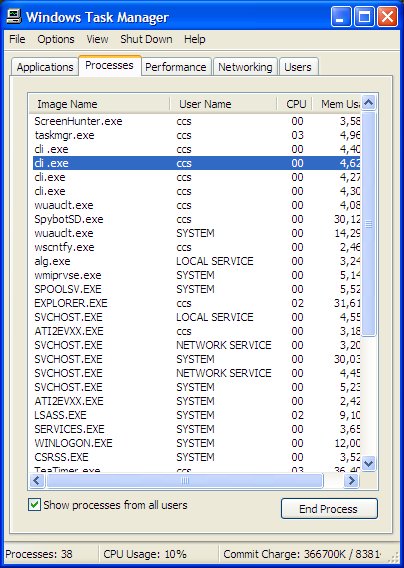
Task: Minimize the Task Manager window
Action: (x=341, y=17)
